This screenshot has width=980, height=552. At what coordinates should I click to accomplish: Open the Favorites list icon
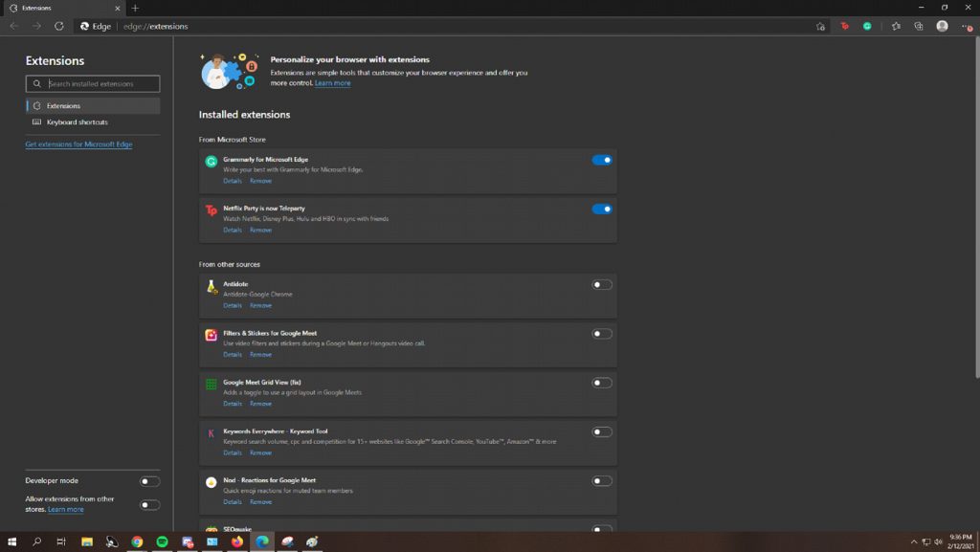896,26
